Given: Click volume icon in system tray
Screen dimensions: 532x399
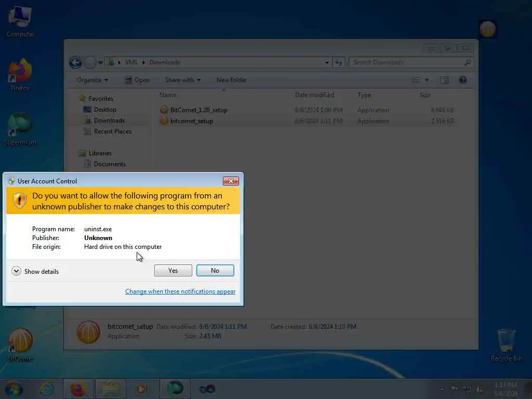Looking at the screenshot, I should [480, 390].
